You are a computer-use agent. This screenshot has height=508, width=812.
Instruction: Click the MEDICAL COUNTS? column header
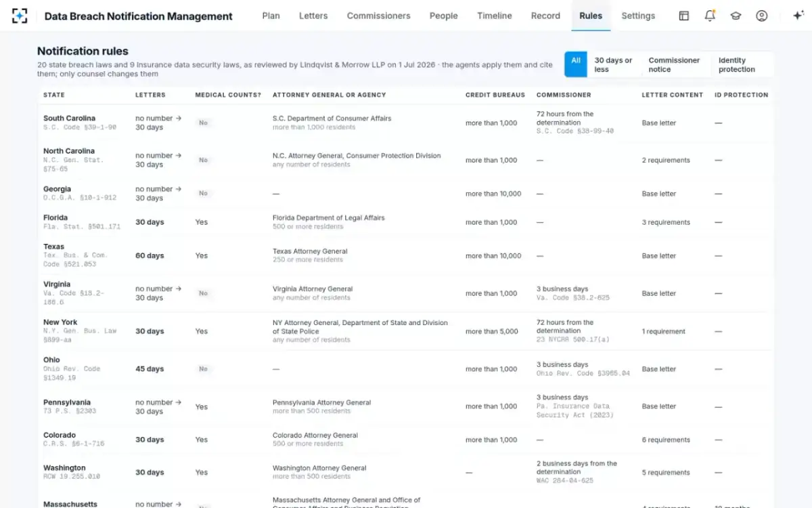pyautogui.click(x=228, y=95)
